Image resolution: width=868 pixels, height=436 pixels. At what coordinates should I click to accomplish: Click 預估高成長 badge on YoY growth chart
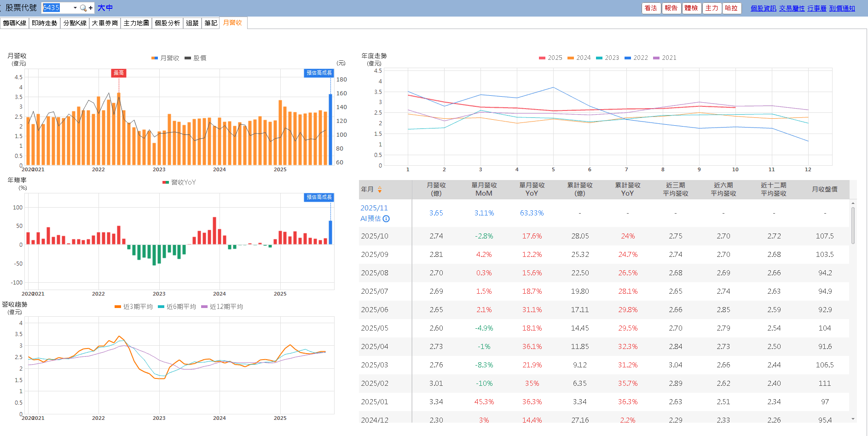pyautogui.click(x=319, y=197)
